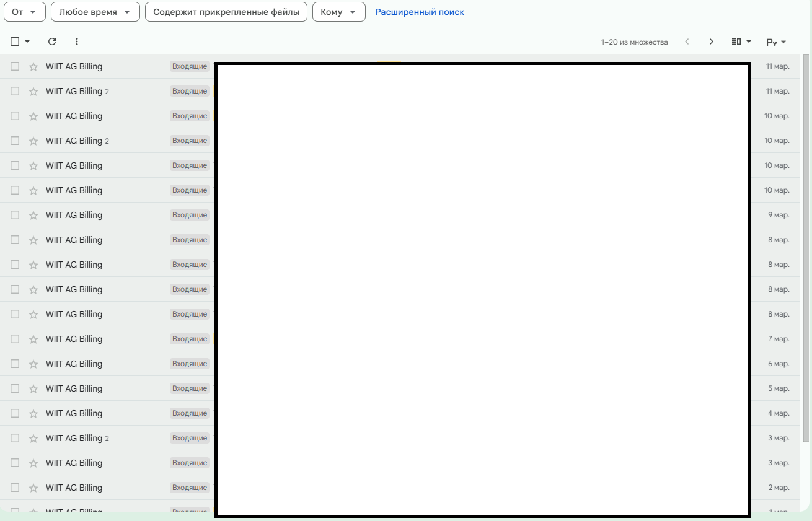Check the box for the 7 мар. email
The height and width of the screenshot is (521, 812).
click(x=15, y=339)
